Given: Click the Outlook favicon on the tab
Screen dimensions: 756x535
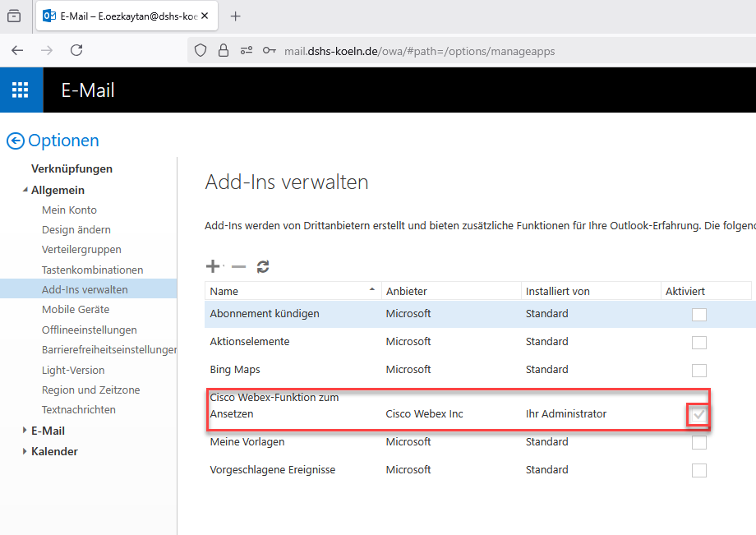Looking at the screenshot, I should [x=49, y=16].
